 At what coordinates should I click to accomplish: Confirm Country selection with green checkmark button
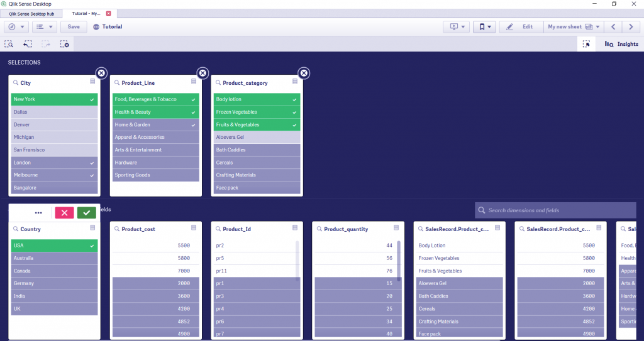click(x=87, y=212)
